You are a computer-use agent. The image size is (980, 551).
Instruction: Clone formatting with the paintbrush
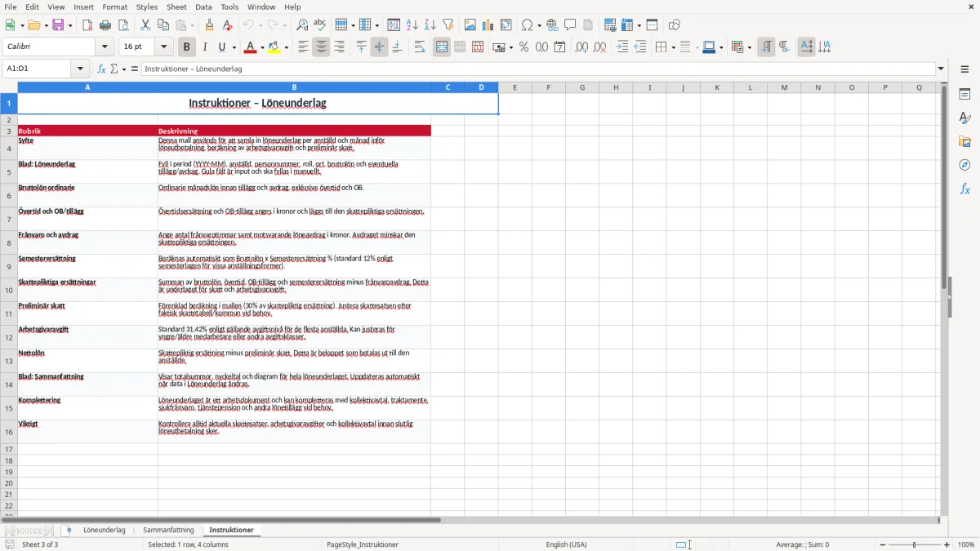[209, 25]
